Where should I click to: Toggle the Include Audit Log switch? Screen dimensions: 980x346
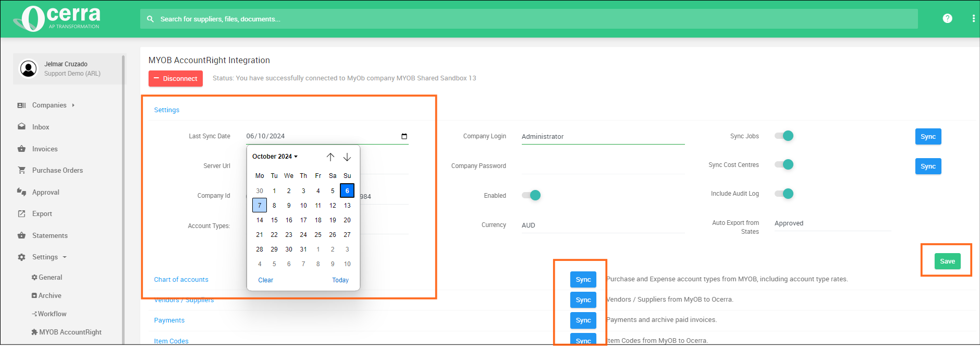click(x=784, y=194)
